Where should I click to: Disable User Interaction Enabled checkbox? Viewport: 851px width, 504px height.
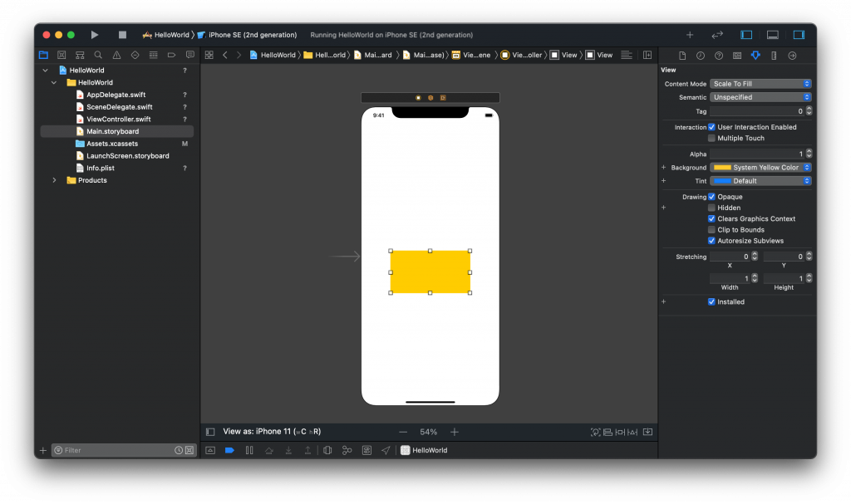[x=711, y=127]
